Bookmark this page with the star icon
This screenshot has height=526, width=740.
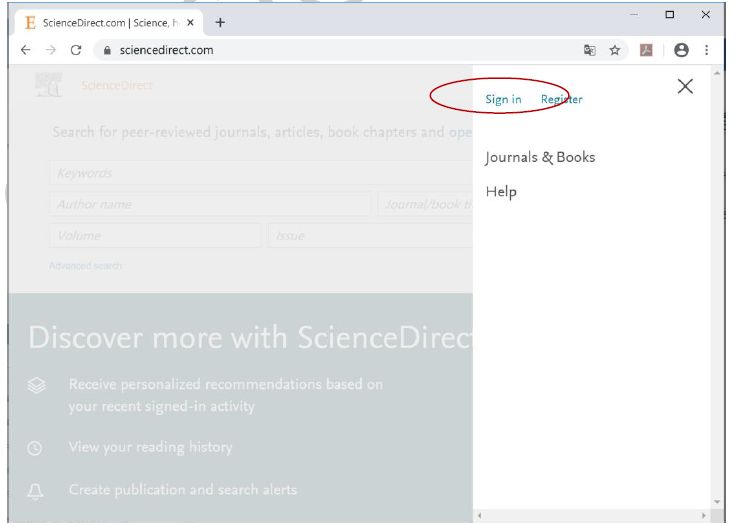pyautogui.click(x=614, y=50)
